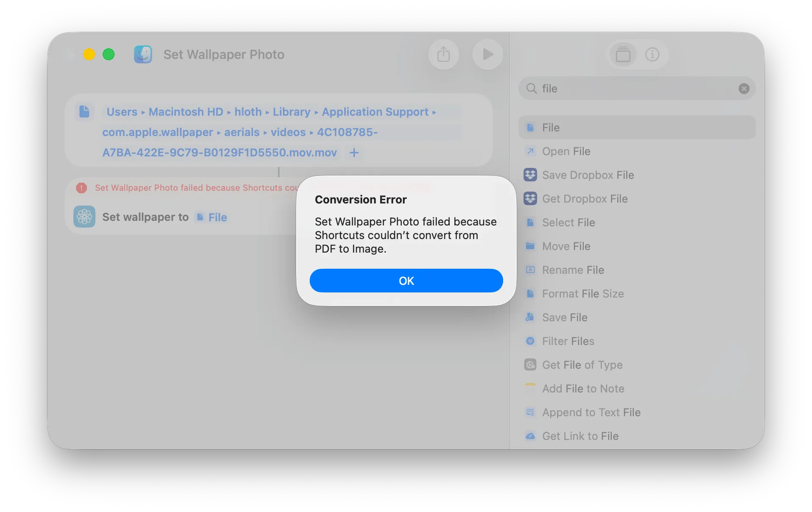This screenshot has height=512, width=812.
Task: Click the Rename File icon
Action: point(530,270)
